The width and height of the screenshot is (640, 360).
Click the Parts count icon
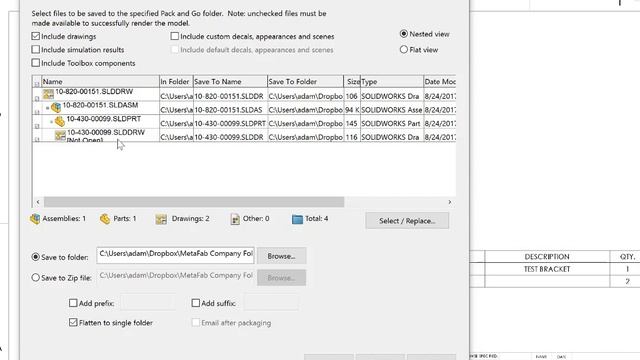click(105, 219)
